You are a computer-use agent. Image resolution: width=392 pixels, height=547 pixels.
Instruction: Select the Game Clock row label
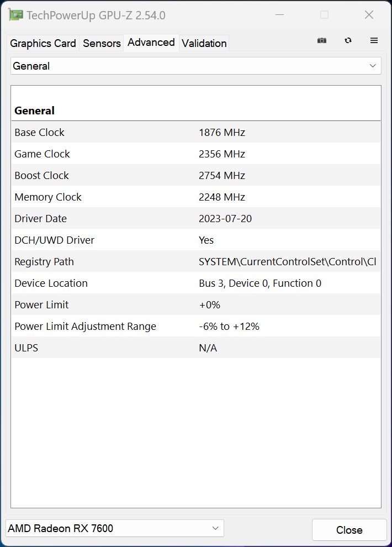[x=42, y=154]
